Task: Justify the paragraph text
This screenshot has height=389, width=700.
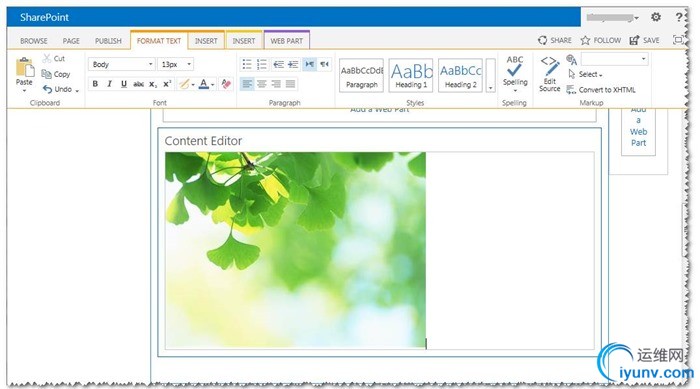Action: (x=291, y=84)
